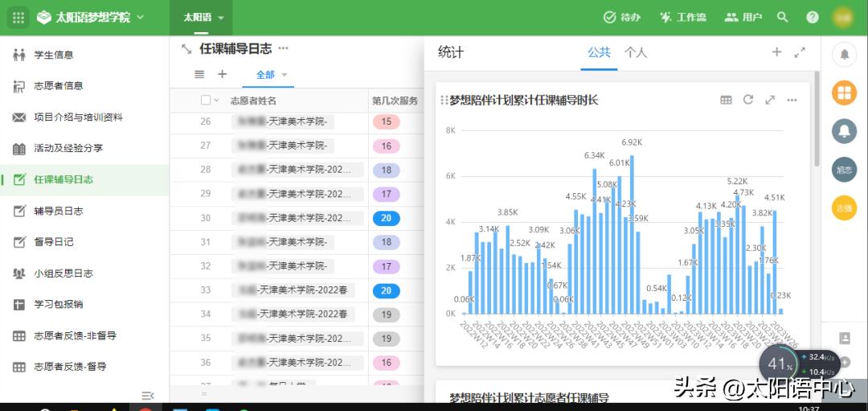Refresh the 累计任课辅导时长 chart
The height and width of the screenshot is (411, 868).
point(748,100)
